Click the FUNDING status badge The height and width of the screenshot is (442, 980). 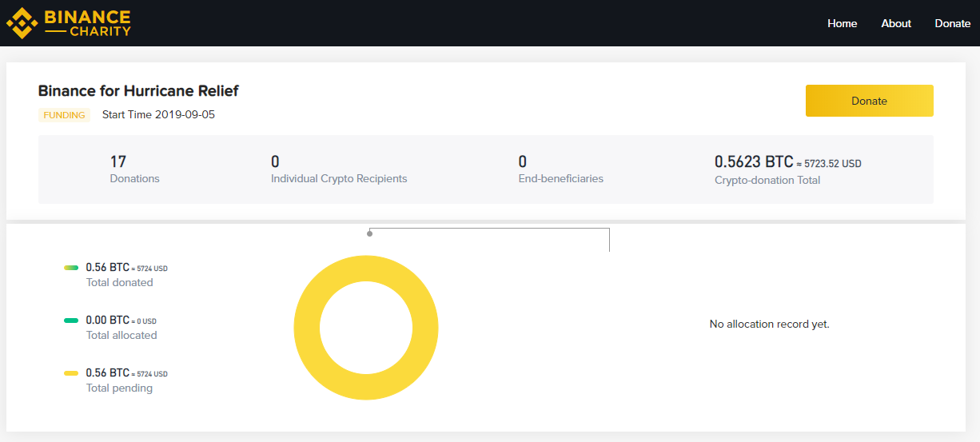(64, 115)
